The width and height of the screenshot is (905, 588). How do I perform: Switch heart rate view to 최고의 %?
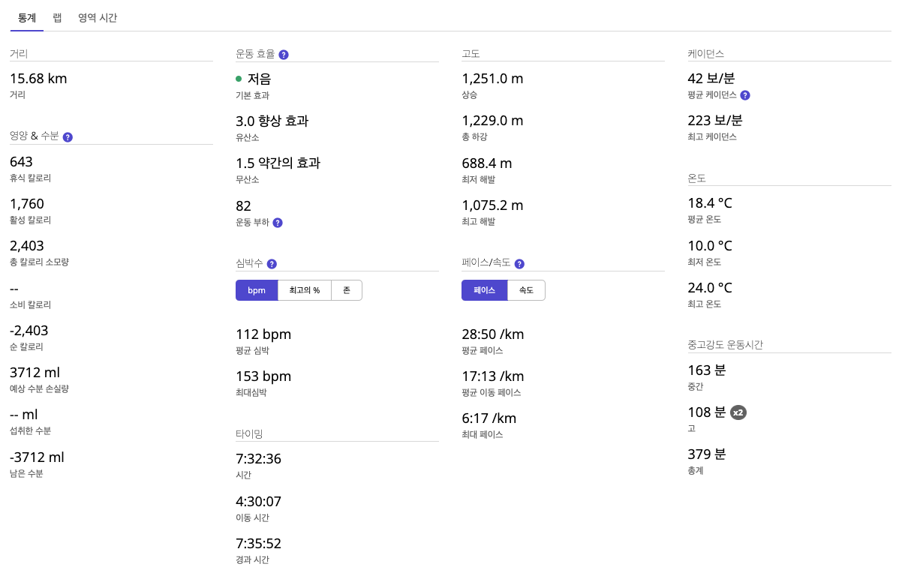tap(304, 289)
